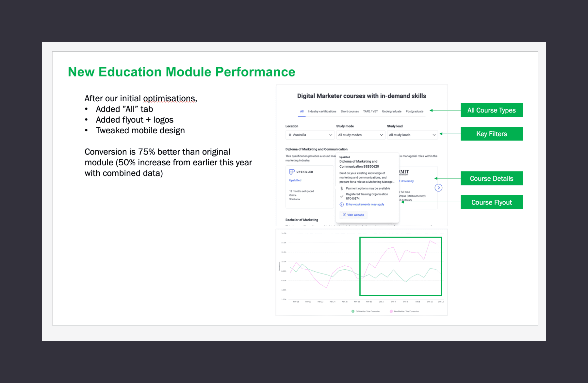Select the "All" course type tab
Viewport: 588px width, 383px height.
click(302, 111)
